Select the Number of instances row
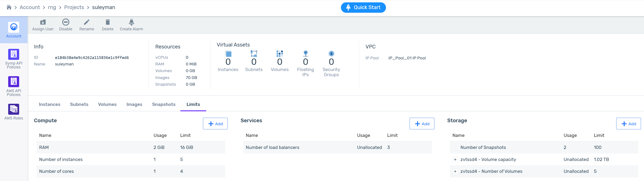The image size is (644, 181). click(x=131, y=159)
